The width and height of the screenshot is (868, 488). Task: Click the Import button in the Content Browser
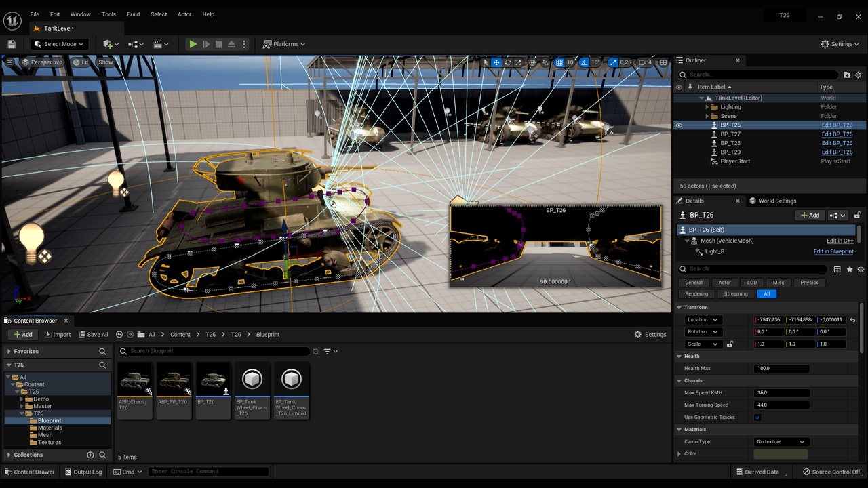pos(57,334)
